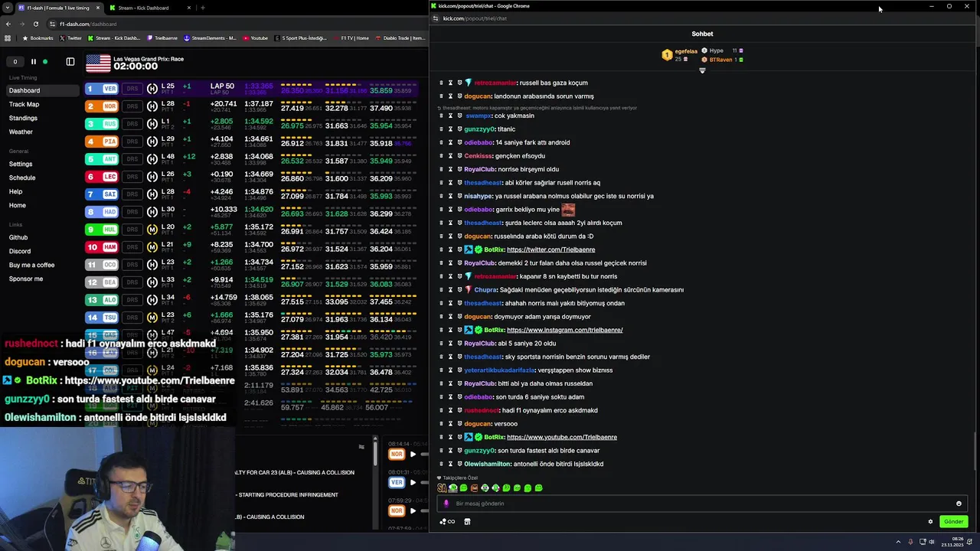Open Track Map in sidebar
The image size is (980, 551).
coord(24,104)
